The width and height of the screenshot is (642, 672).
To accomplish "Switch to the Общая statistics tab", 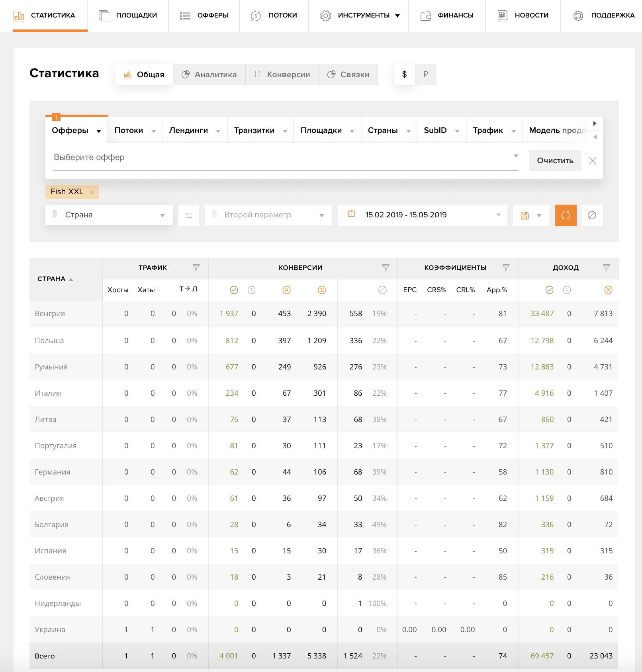I will (144, 74).
